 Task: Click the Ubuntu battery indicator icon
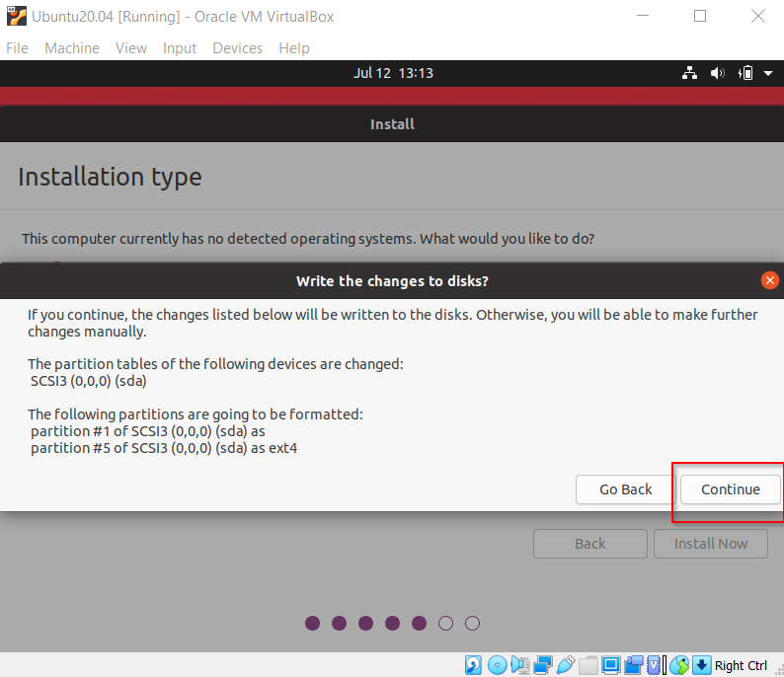[746, 73]
